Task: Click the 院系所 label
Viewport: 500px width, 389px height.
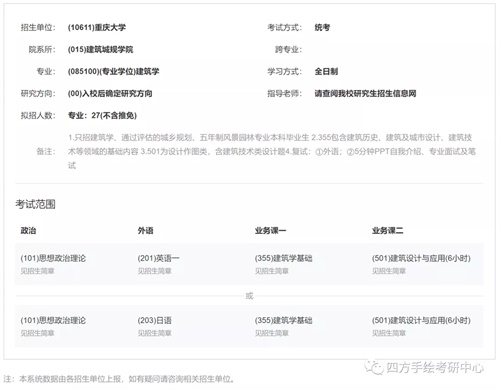Action: coord(42,49)
